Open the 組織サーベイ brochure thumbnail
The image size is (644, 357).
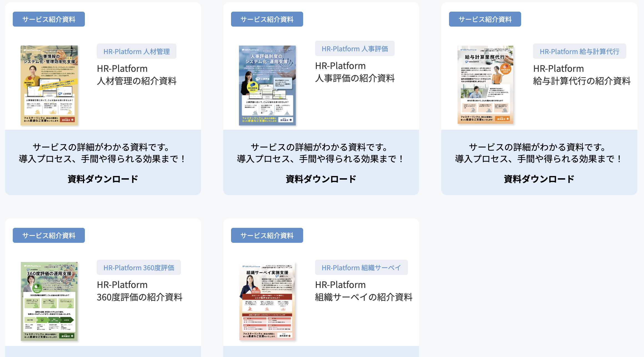[x=267, y=301]
